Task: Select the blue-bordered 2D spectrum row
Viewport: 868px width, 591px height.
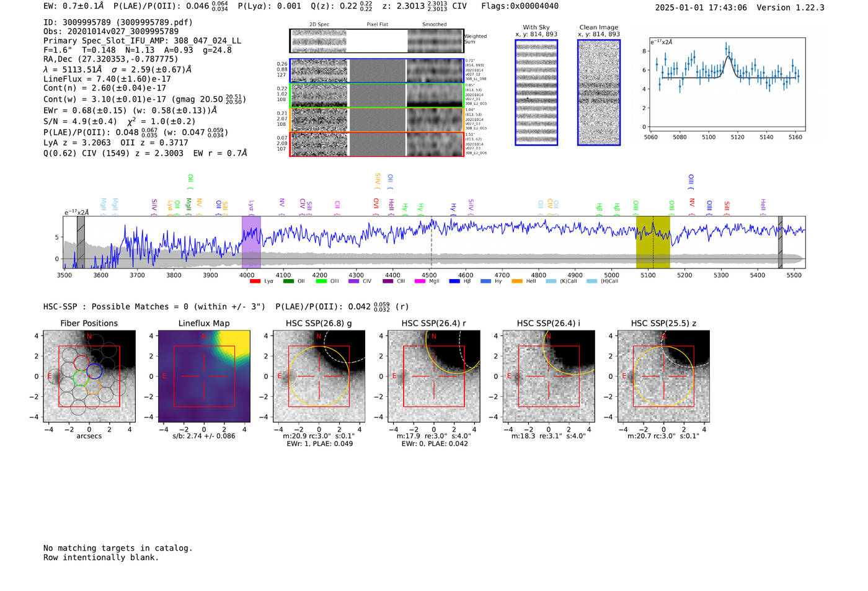Action: pos(376,71)
